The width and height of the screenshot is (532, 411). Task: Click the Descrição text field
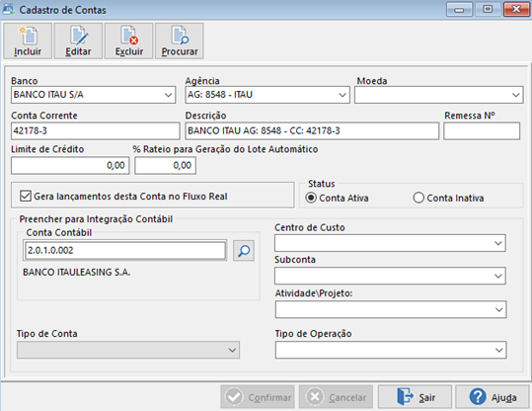click(312, 130)
